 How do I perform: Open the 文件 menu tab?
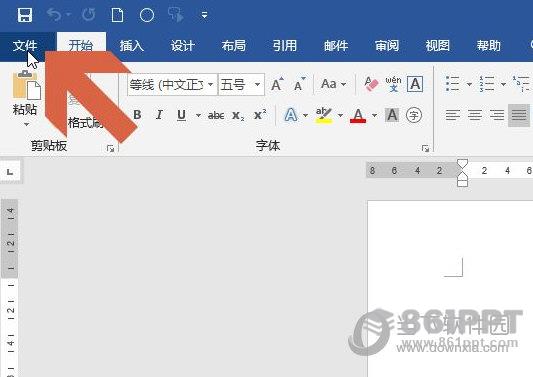pyautogui.click(x=25, y=46)
